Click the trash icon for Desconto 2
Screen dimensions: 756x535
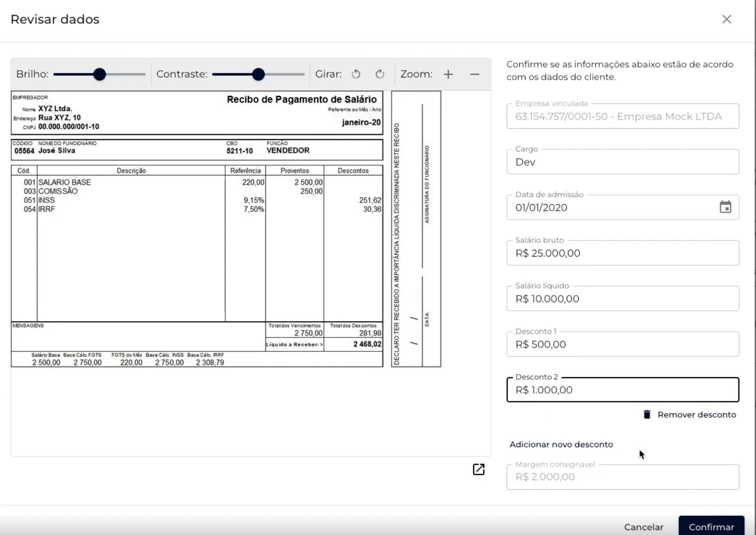[647, 415]
